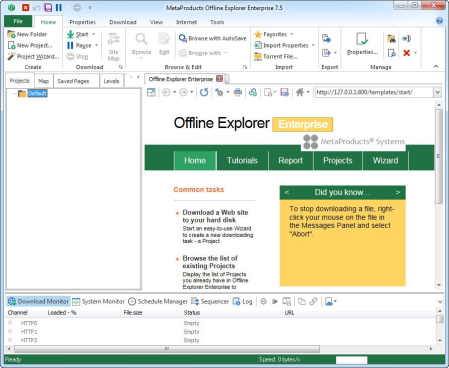Viewport: 449px width, 368px height.
Task: Select the Default folder in tree
Action: pos(37,93)
